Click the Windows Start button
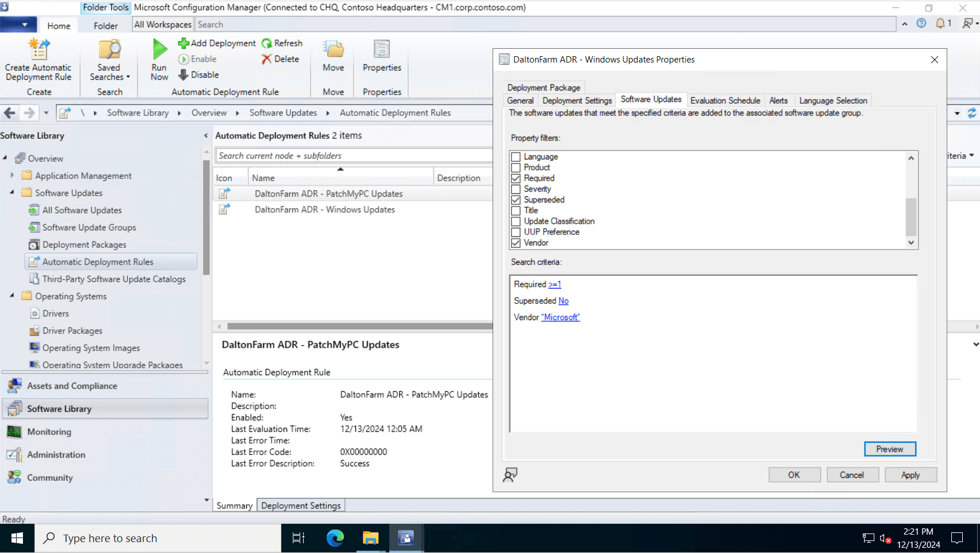980x553 pixels. (17, 538)
